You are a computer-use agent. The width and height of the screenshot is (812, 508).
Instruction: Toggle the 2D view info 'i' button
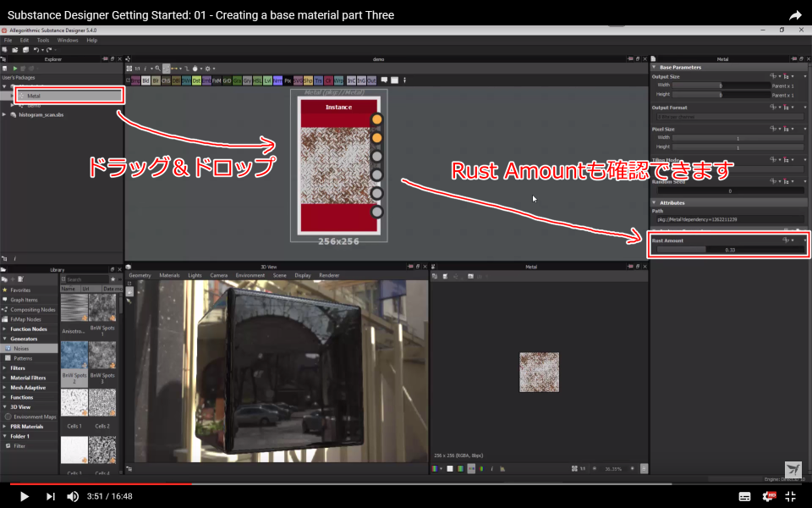[491, 468]
